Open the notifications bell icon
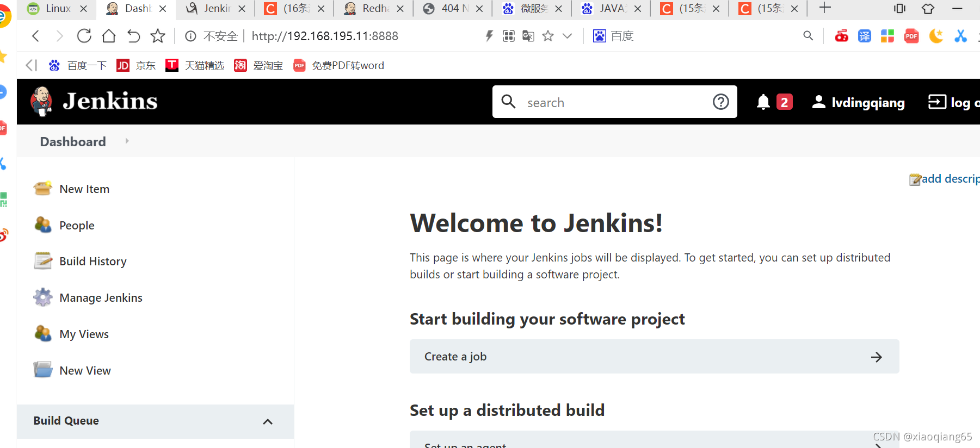 [x=763, y=102]
